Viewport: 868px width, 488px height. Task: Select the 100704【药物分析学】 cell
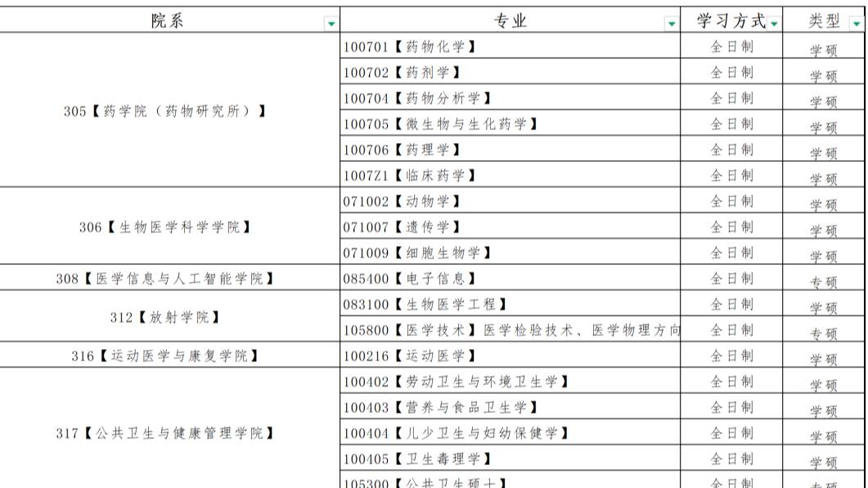(x=510, y=97)
